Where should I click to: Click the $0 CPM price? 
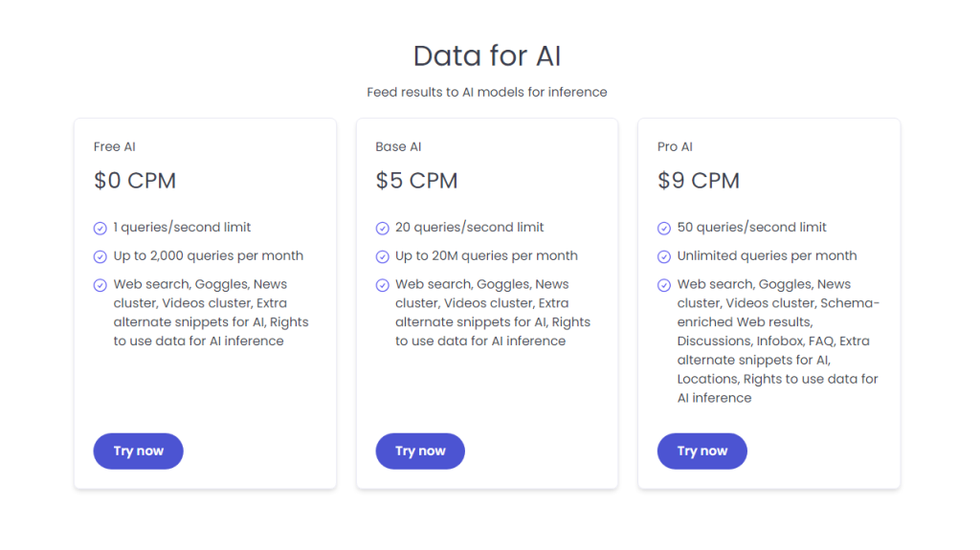[135, 181]
